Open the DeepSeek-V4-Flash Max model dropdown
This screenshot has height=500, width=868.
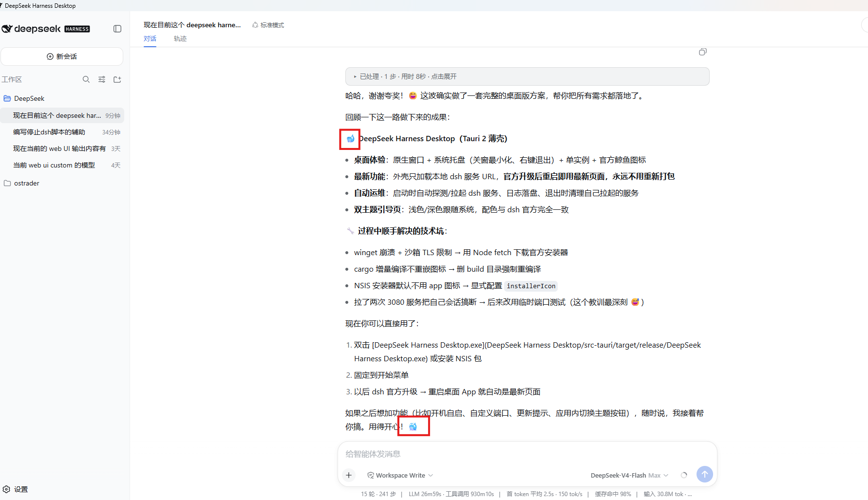pos(629,475)
